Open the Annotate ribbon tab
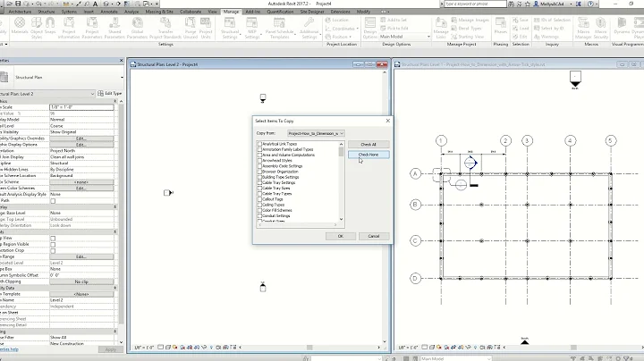The width and height of the screenshot is (644, 361). click(x=109, y=12)
